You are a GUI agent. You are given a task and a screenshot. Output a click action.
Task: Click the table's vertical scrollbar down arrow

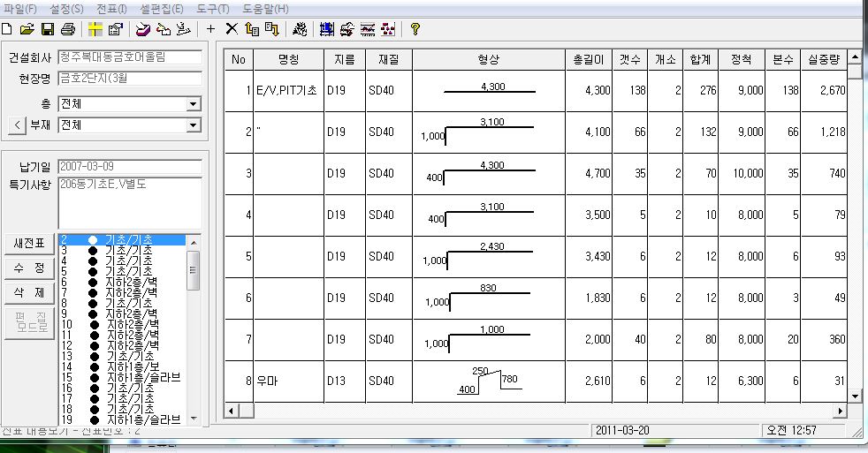coord(856,396)
